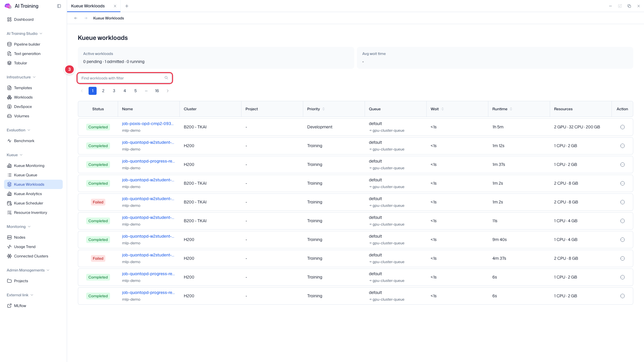The height and width of the screenshot is (362, 644).
Task: Select the Kueue Workloads tab
Action: click(x=88, y=6)
